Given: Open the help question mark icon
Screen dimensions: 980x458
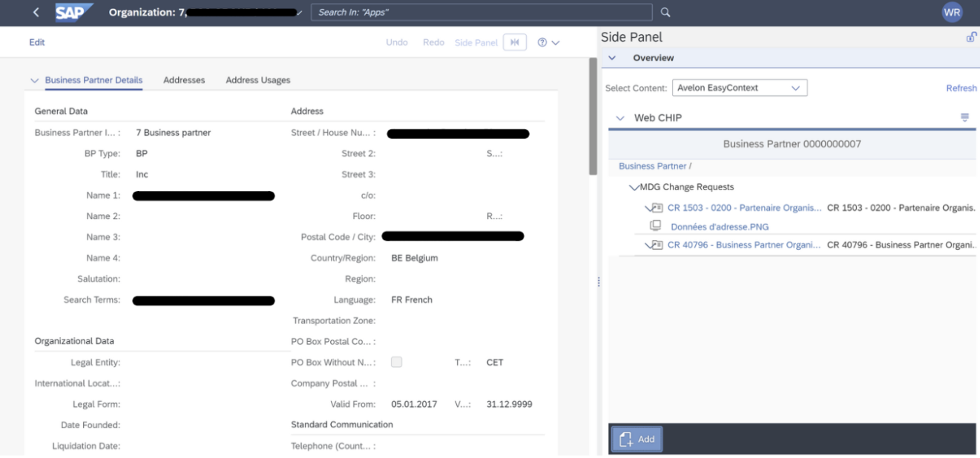Looking at the screenshot, I should [542, 42].
